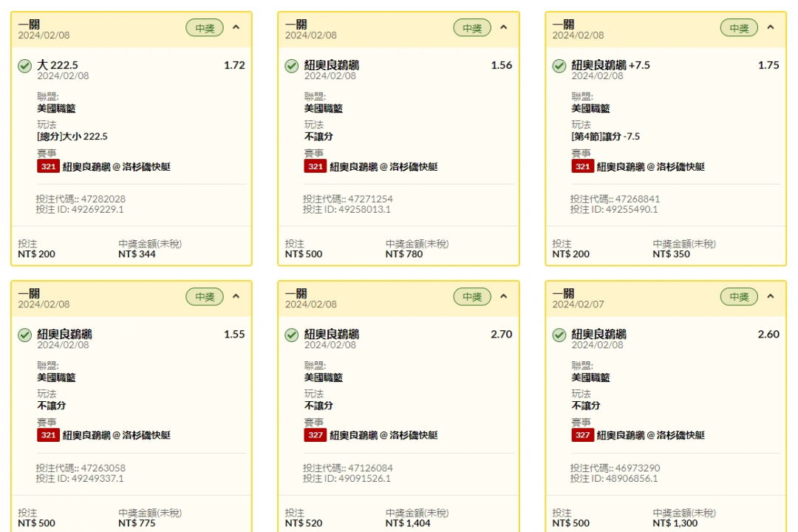This screenshot has height=532, width=798.
Task: Click the odds value 2.70
Action: coord(502,334)
